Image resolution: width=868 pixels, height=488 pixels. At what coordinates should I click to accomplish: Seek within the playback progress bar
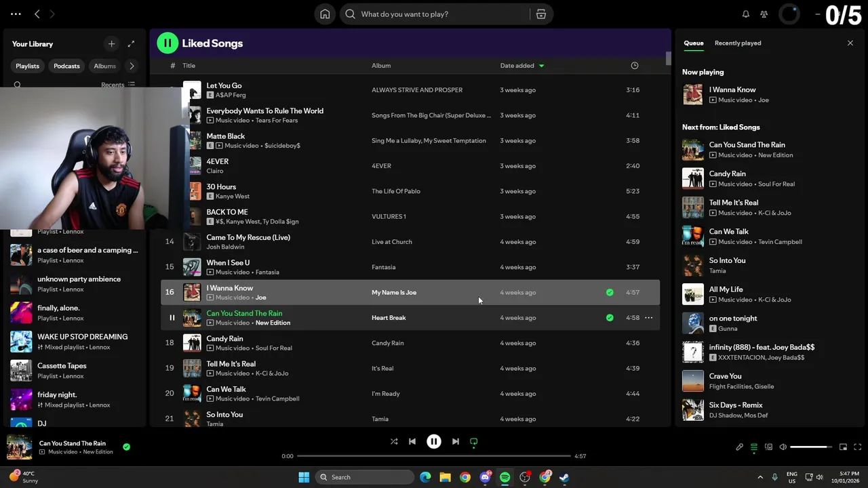click(x=434, y=456)
